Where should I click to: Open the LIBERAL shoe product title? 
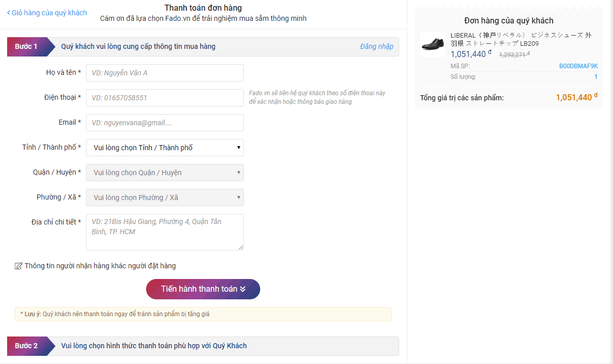521,39
